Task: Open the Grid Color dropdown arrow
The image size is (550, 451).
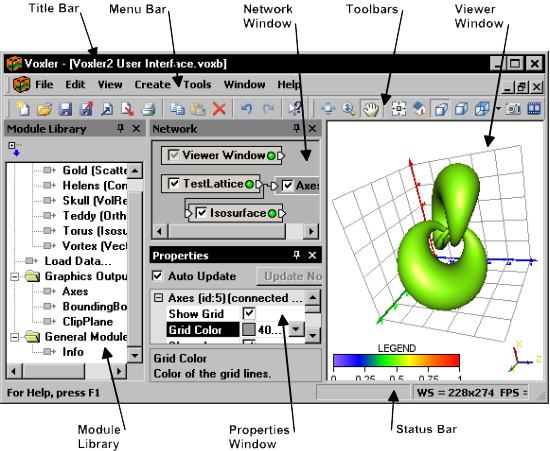Action: (x=297, y=330)
